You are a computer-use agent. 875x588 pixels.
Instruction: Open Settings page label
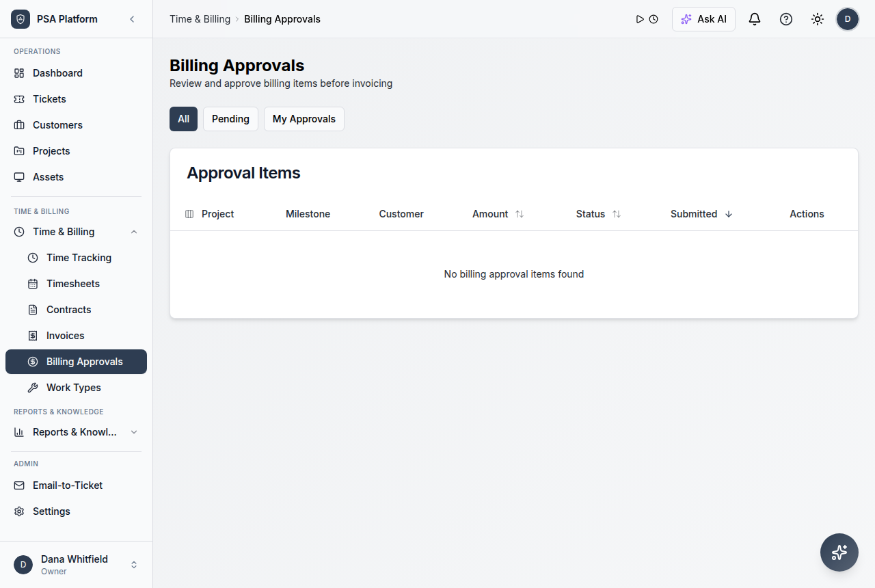click(x=51, y=511)
